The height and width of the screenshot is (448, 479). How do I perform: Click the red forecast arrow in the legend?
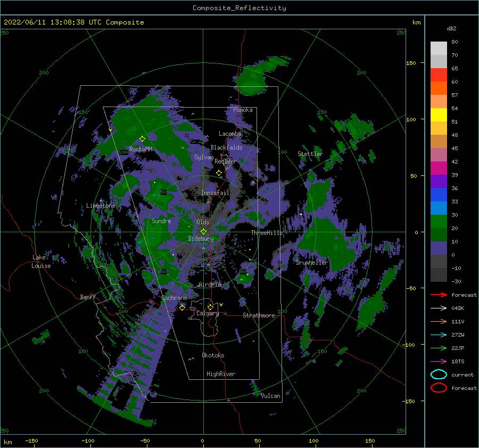[439, 295]
